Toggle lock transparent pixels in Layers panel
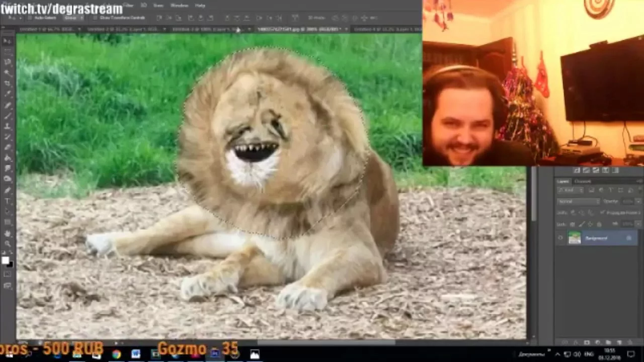 [x=572, y=224]
